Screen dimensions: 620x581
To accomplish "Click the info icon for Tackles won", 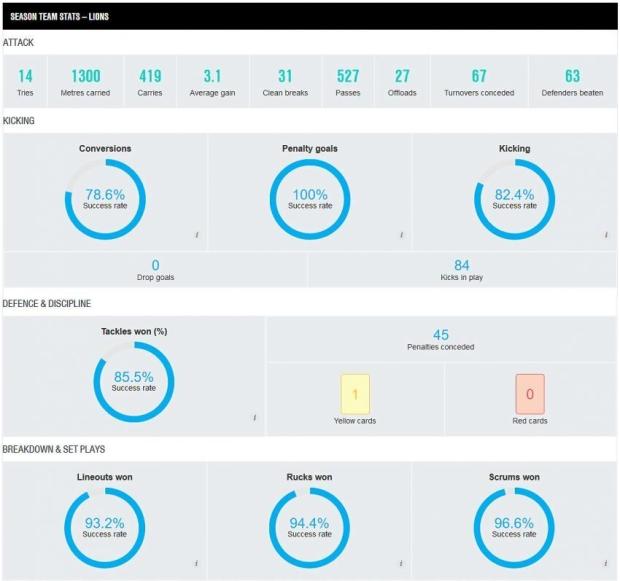I will pos(255,418).
